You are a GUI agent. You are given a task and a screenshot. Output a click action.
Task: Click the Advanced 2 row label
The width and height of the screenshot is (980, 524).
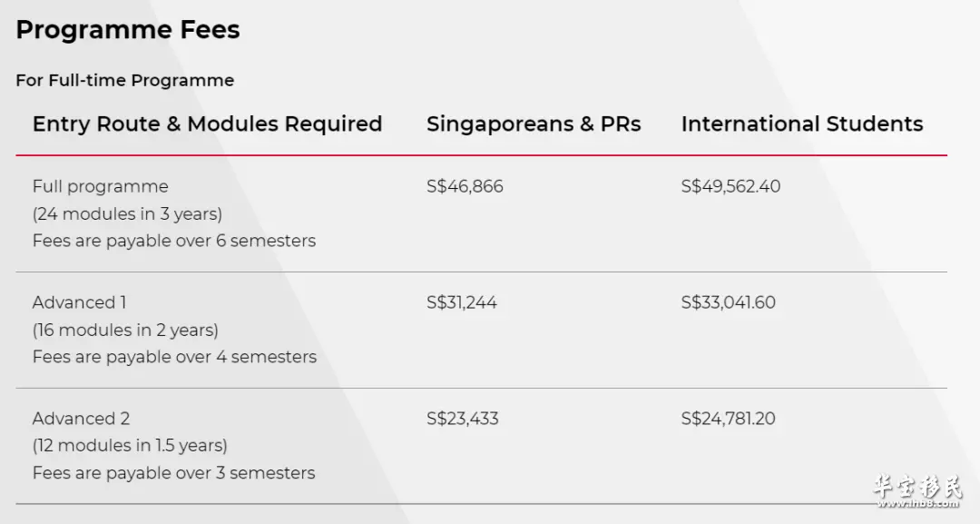[x=82, y=419]
